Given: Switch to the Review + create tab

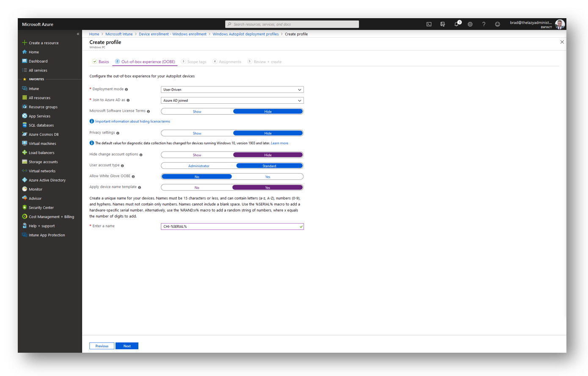Looking at the screenshot, I should (265, 62).
